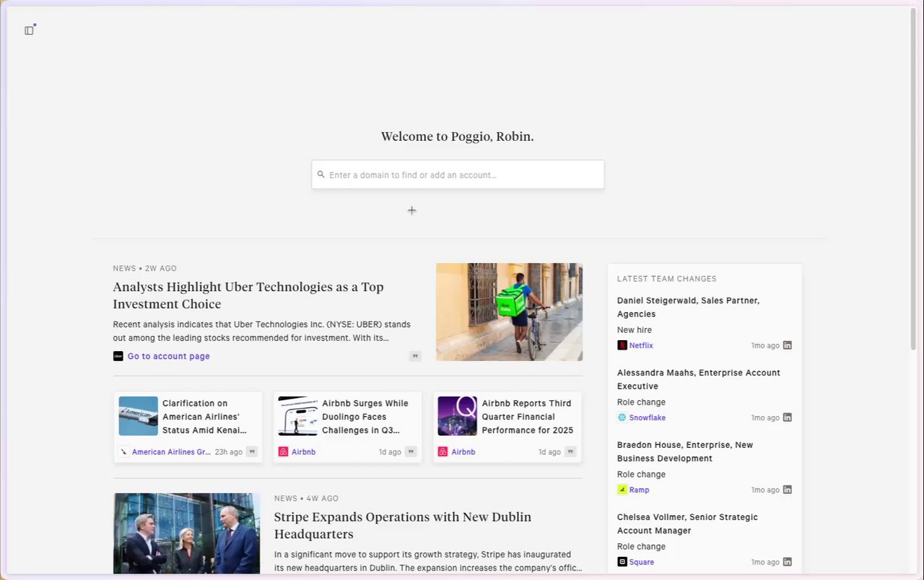Image resolution: width=924 pixels, height=580 pixels.
Task: Open Stripe Expands Operations headline
Action: 403,525
